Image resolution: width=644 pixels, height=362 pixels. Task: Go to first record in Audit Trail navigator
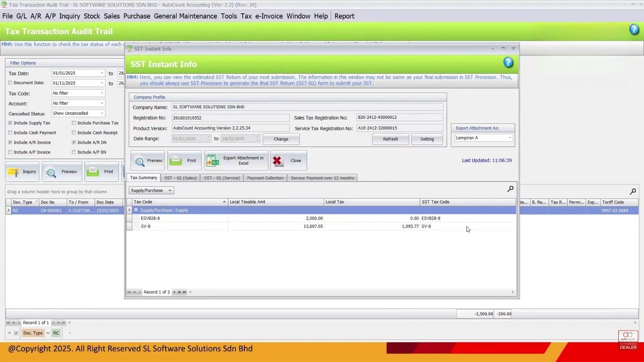(x=8, y=323)
